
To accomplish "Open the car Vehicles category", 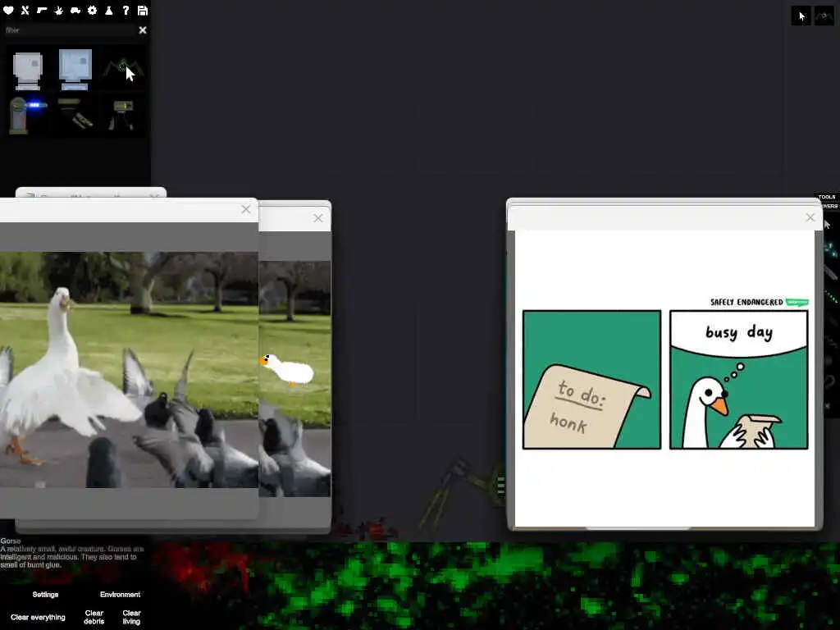I will pos(75,10).
